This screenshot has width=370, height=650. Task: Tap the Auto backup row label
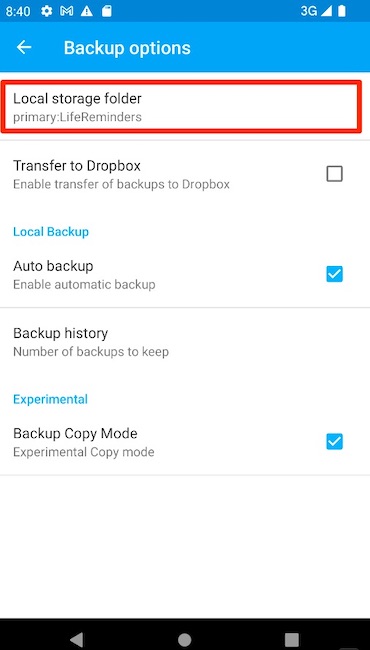click(53, 266)
